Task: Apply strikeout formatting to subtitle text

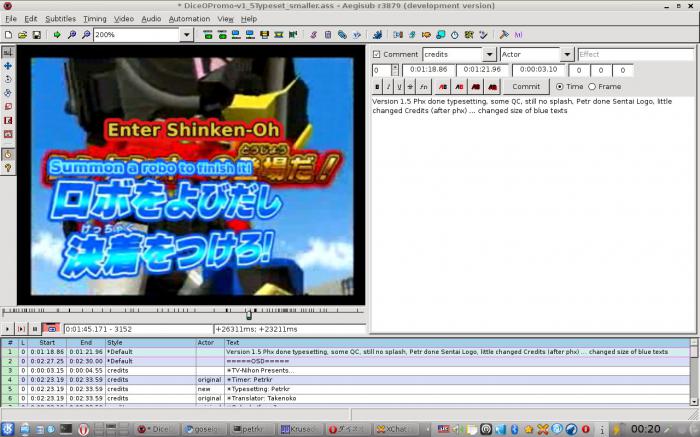Action: 410,87
